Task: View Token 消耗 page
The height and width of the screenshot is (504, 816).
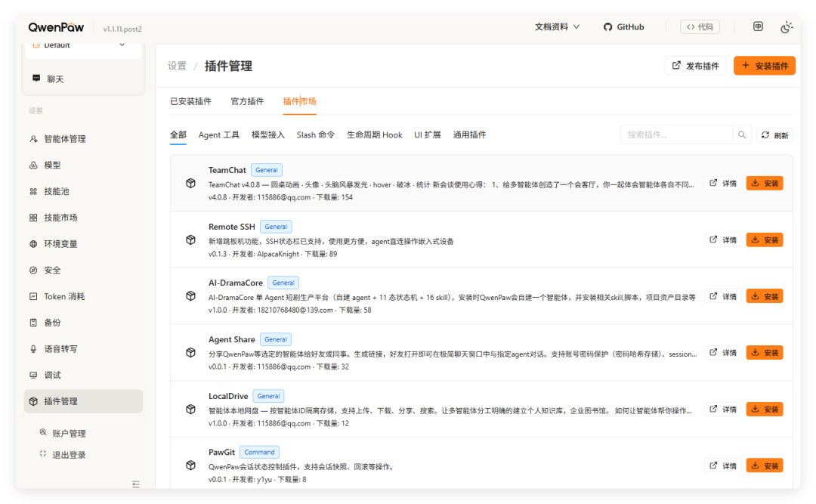Action: pyautogui.click(x=83, y=296)
